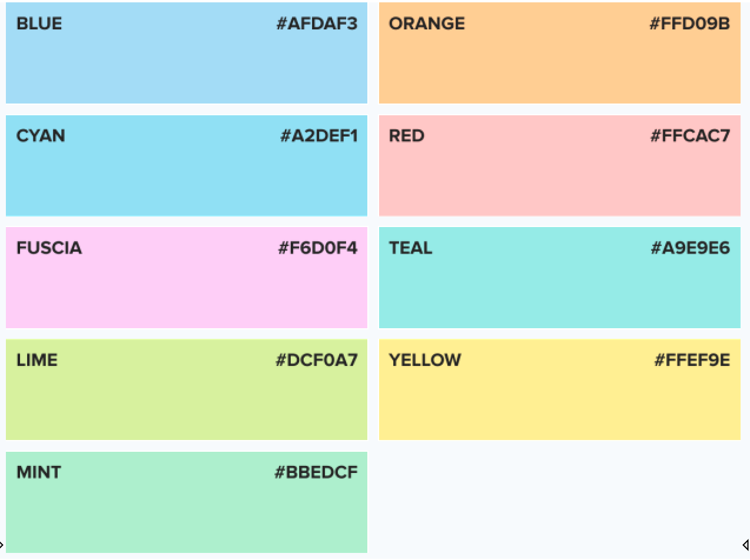
Task: Click the #DCF0A7 hex code text
Action: pos(316,360)
